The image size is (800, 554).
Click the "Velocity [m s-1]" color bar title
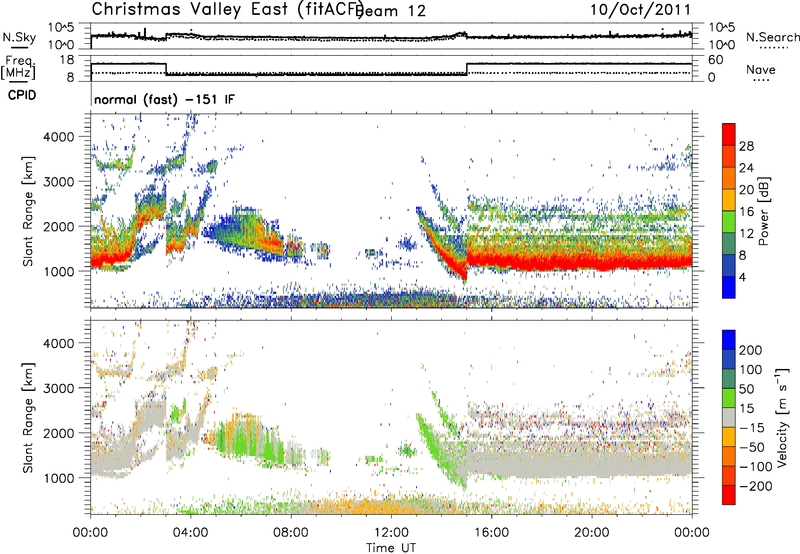point(782,417)
